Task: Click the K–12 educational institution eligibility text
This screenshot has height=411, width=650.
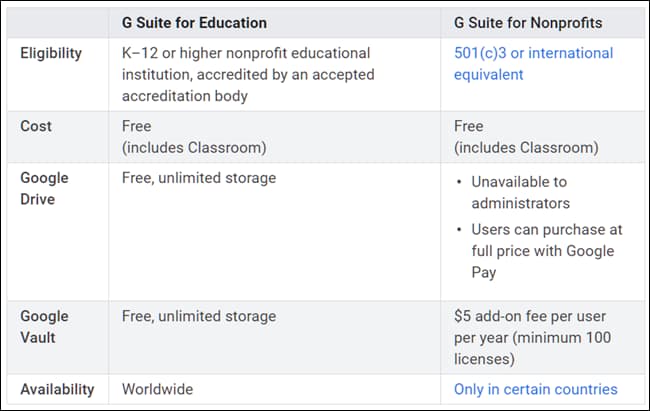Action: pyautogui.click(x=245, y=63)
